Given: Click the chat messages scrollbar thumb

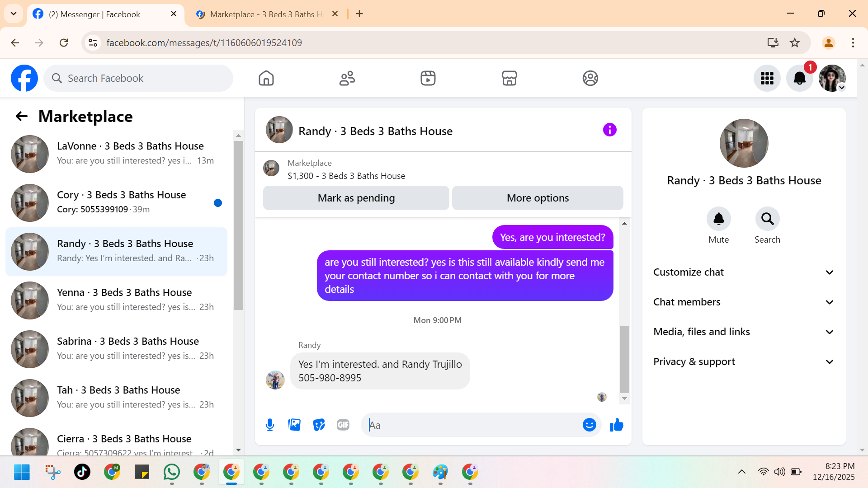Looking at the screenshot, I should point(624,359).
